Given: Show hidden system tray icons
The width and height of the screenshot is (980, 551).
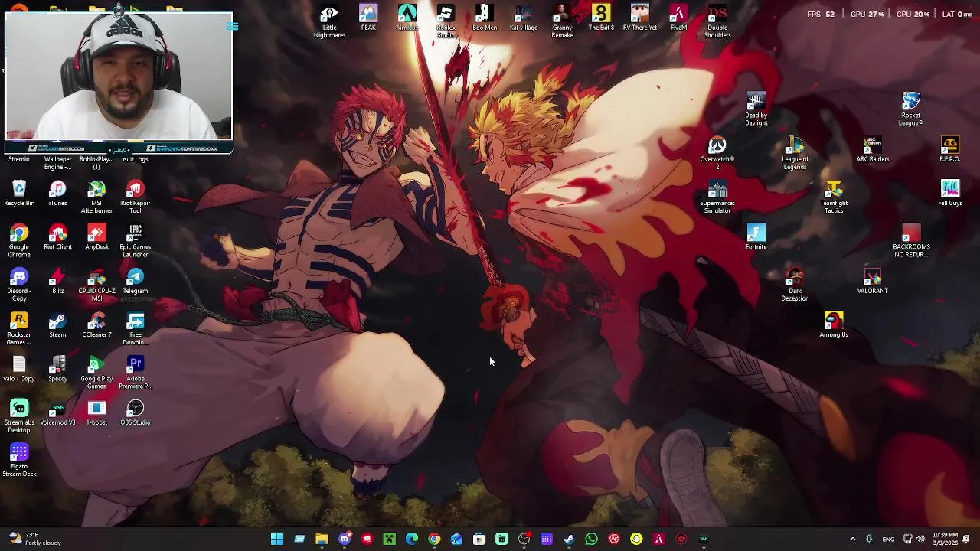Looking at the screenshot, I should point(852,539).
